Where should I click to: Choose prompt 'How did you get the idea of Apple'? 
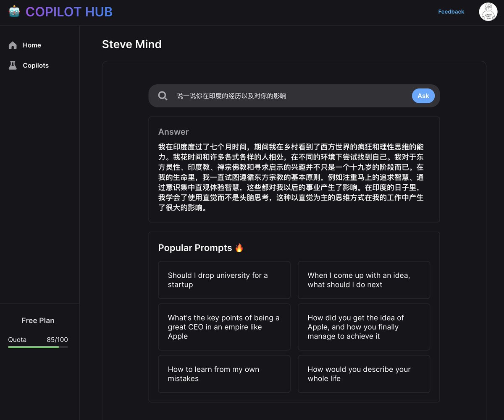coord(364,327)
